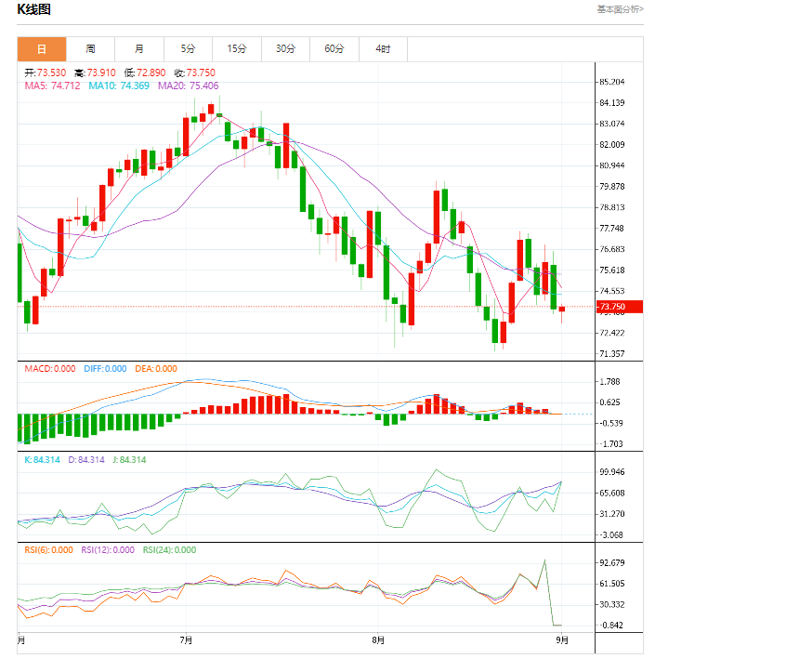This screenshot has width=786, height=672.
Task: Click the 1.788 MACD axis label
Action: [609, 382]
